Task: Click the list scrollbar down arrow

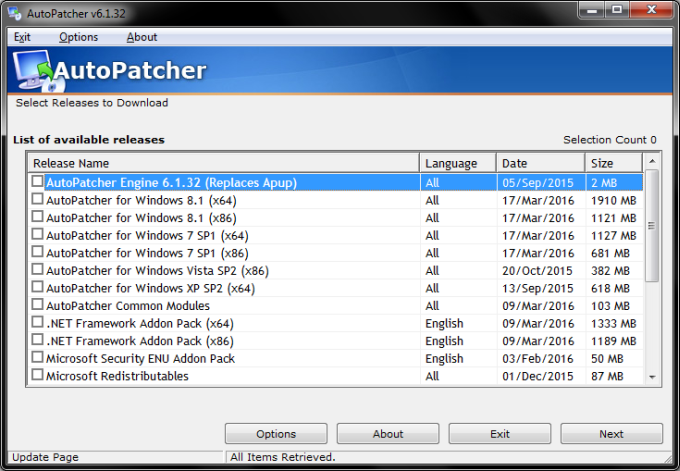Action: (x=652, y=377)
